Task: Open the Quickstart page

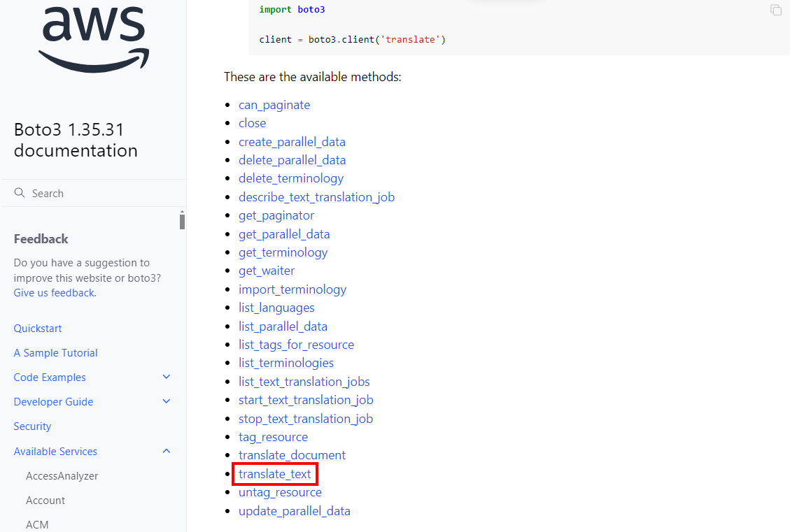Action: click(x=37, y=328)
